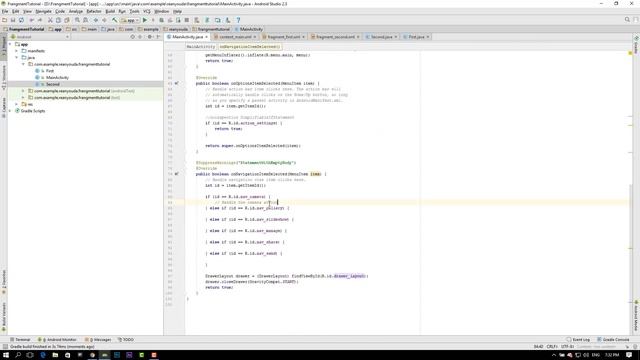This screenshot has width=640, height=360.
Task: Click the Make Project hammer icon
Action: [x=115, y=20]
